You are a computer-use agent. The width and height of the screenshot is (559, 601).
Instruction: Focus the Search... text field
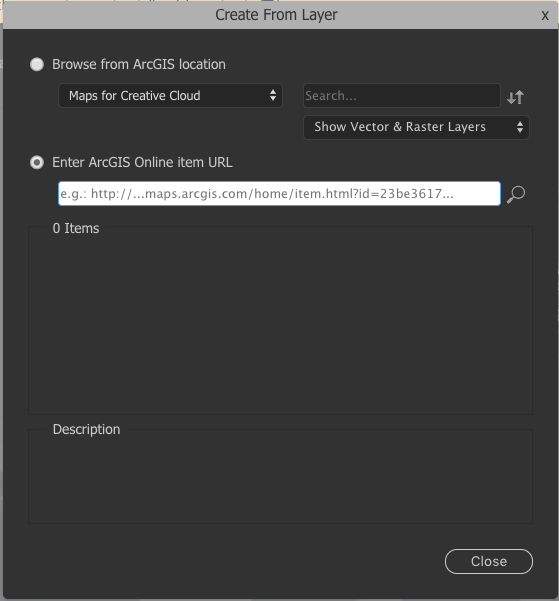401,95
